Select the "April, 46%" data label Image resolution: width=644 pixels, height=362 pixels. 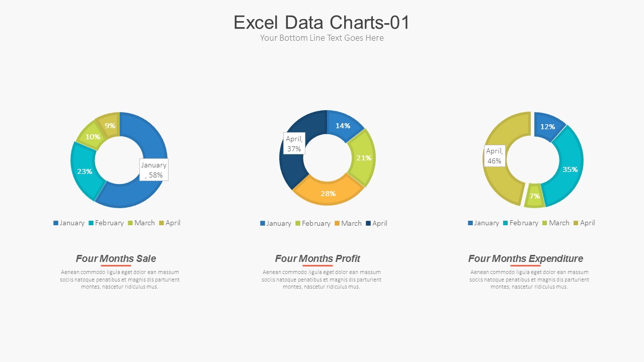pyautogui.click(x=494, y=156)
